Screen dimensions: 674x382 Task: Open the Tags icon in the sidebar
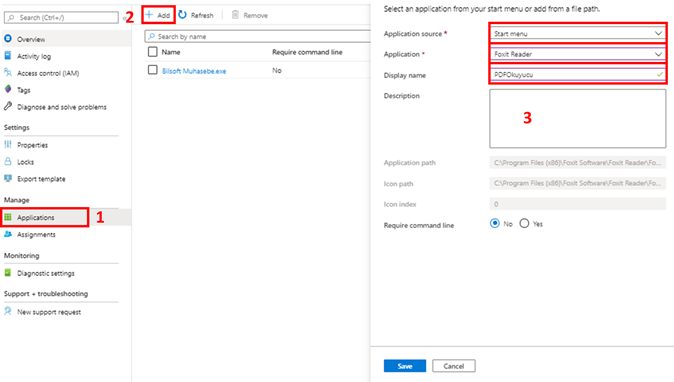(x=8, y=89)
